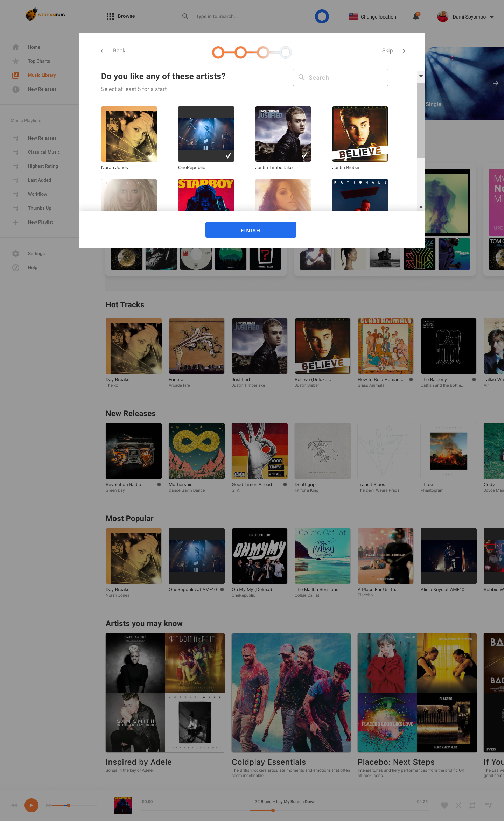
Task: Open Top Charts in sidebar
Action: (39, 61)
